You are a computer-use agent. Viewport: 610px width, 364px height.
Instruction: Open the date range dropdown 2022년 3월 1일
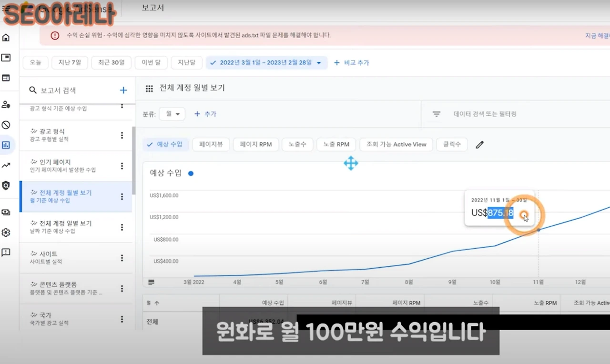point(267,62)
